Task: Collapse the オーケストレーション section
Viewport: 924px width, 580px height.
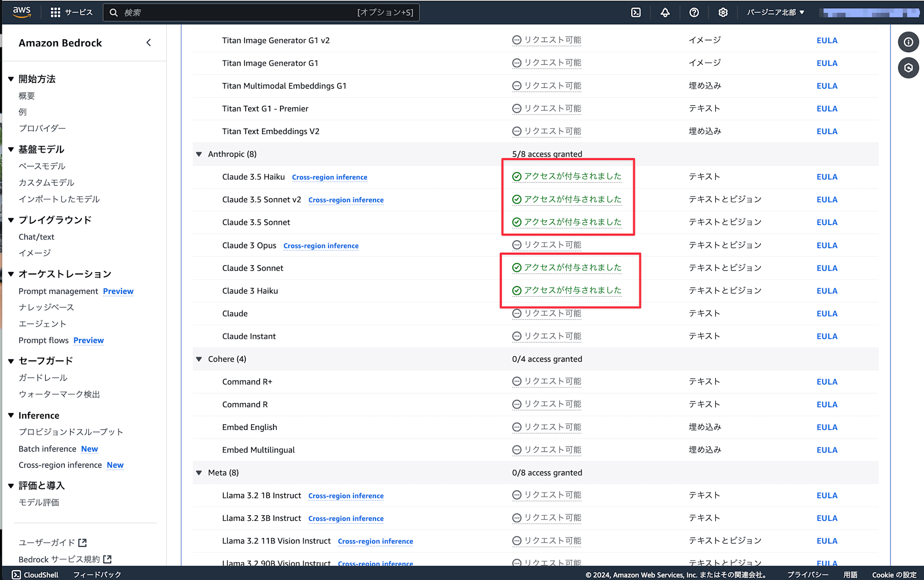Action: point(11,274)
